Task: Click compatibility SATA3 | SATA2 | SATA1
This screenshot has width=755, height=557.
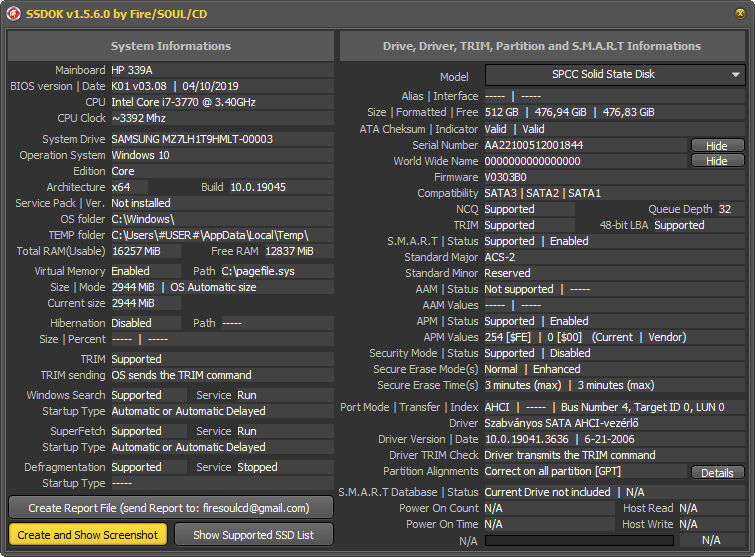Action: pyautogui.click(x=543, y=193)
